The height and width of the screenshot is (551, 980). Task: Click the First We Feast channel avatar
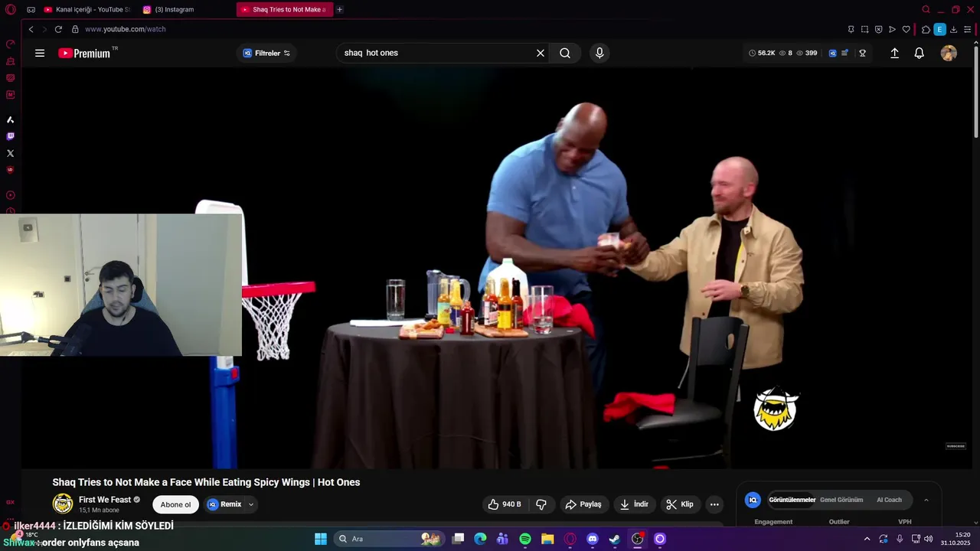pyautogui.click(x=63, y=504)
